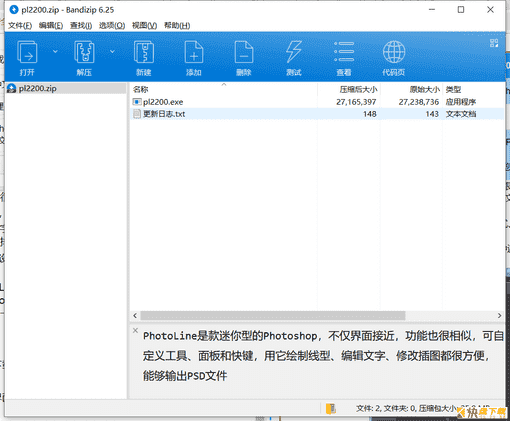Select the 更新日志.txt file row
Viewport: 510px width, 421px height.
[317, 114]
